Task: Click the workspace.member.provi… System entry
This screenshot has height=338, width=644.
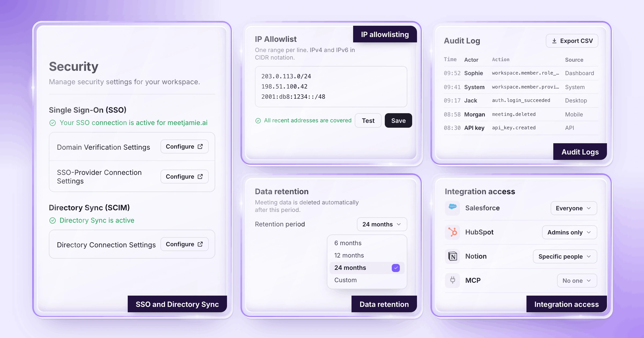Action: coord(521,87)
